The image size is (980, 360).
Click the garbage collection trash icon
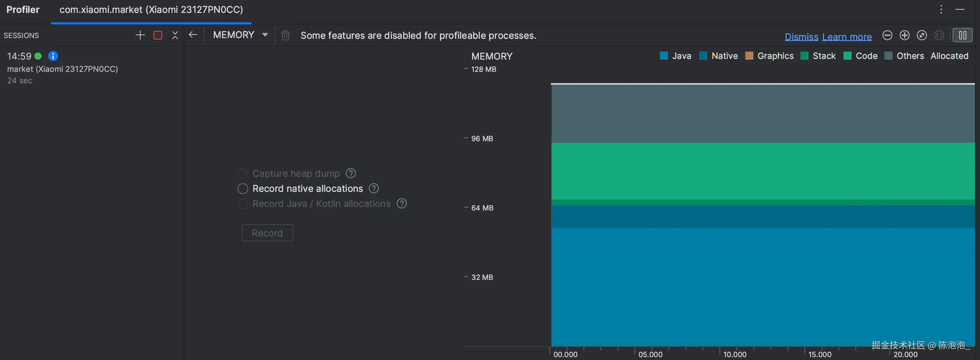click(x=285, y=36)
